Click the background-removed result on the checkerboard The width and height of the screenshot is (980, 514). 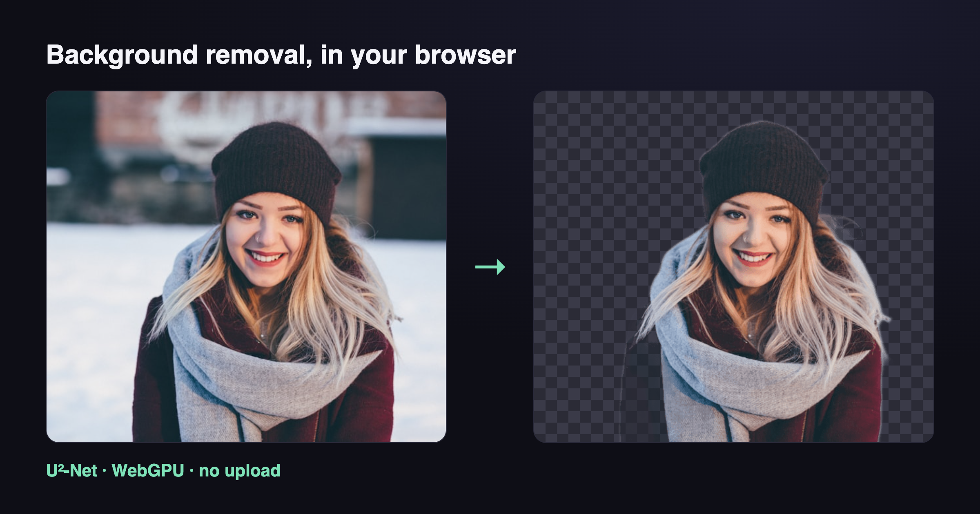tap(734, 266)
